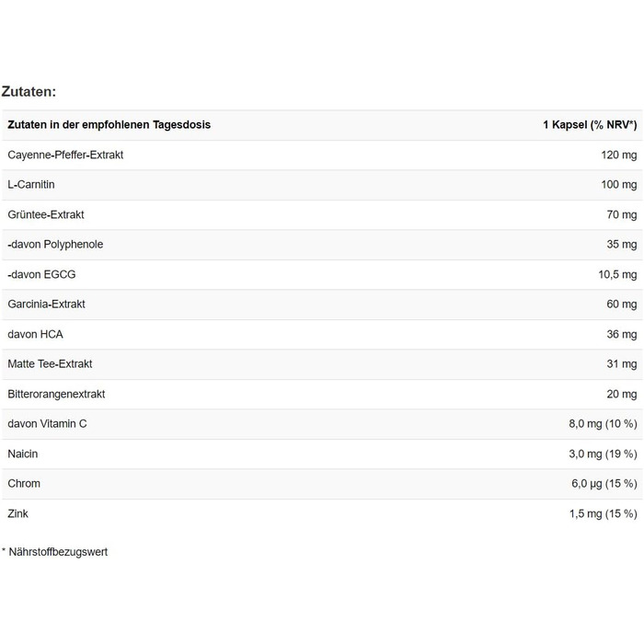Click the table header 'Zutaten in der empfohlenen Tagesdosis'
This screenshot has width=644, height=644.
[x=109, y=124]
